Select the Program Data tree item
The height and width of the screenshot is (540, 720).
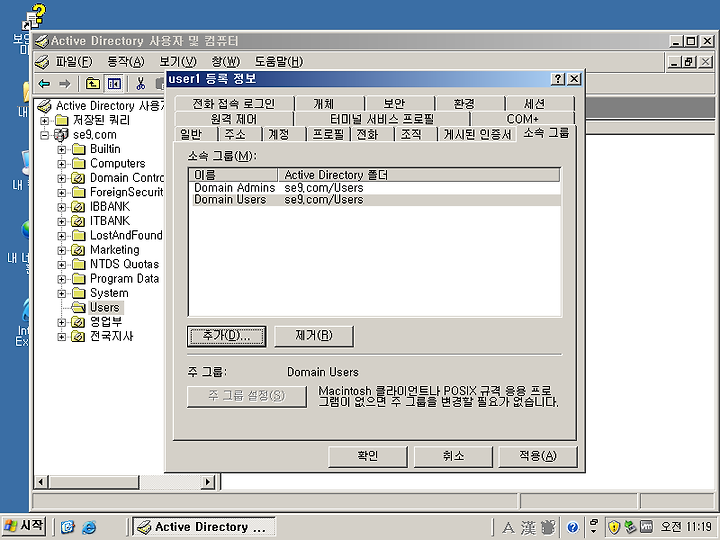(x=124, y=279)
